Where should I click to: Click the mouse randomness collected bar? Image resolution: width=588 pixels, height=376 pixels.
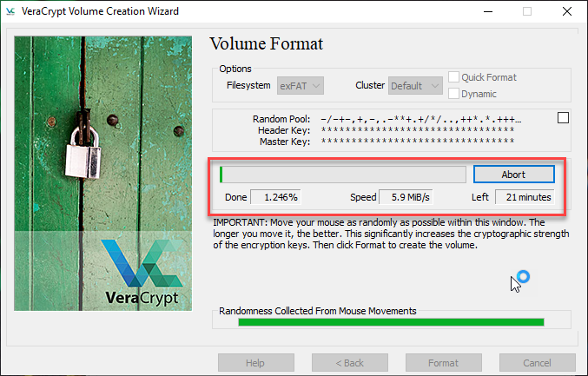click(391, 322)
